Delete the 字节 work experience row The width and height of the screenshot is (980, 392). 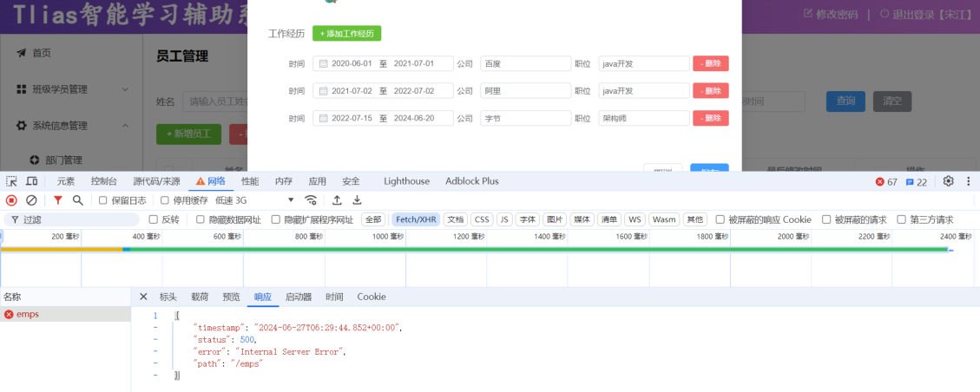(x=711, y=118)
